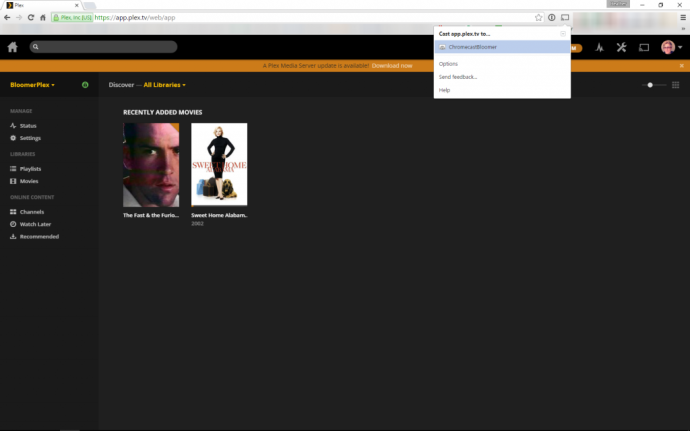Open Movies library in sidebar
690x431 pixels.
pos(28,181)
